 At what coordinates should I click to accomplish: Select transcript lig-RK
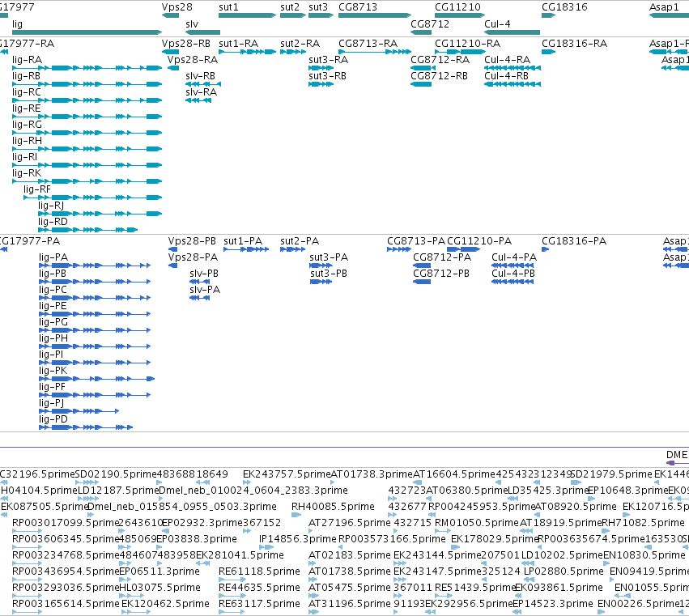(87, 181)
